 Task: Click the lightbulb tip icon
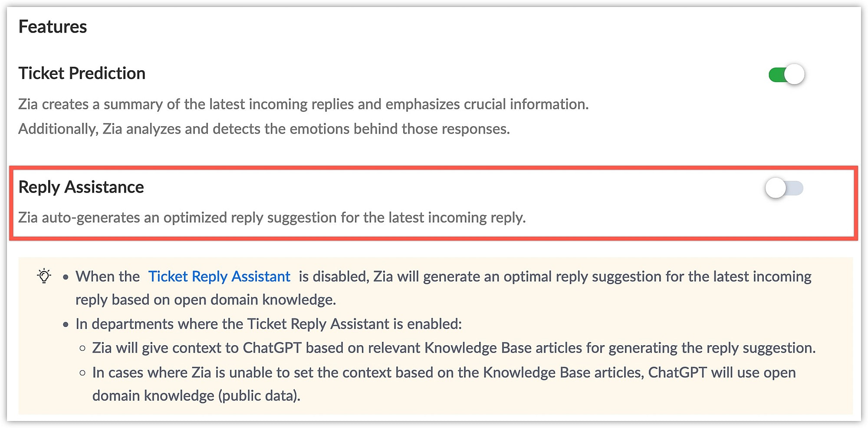click(44, 276)
